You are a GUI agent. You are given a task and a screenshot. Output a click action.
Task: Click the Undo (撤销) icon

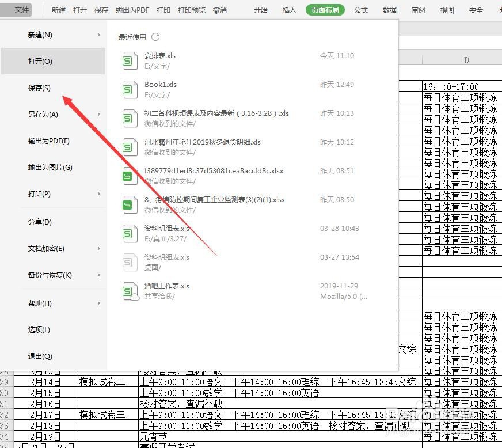219,9
